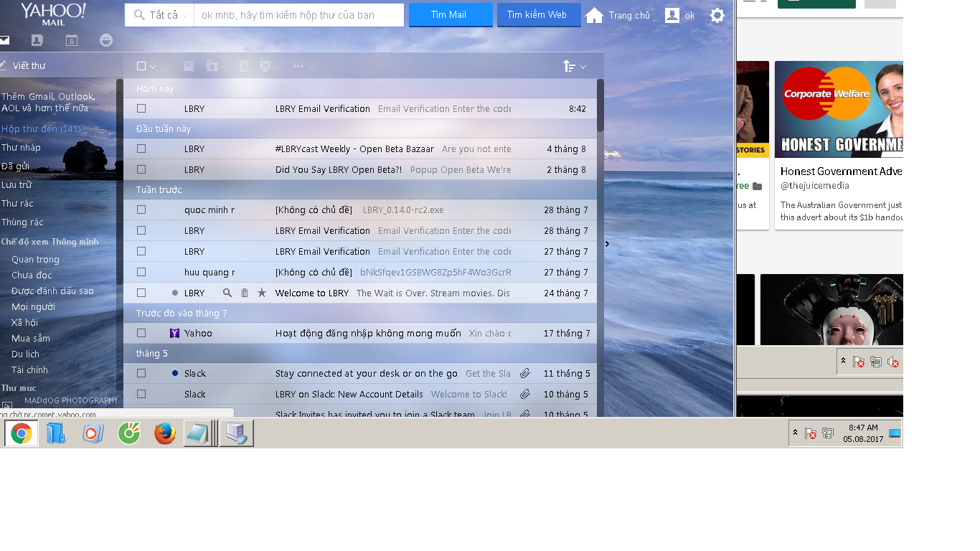Star the Welcome to LBRY email
Image resolution: width=980 pixels, height=551 pixels.
coord(262,293)
